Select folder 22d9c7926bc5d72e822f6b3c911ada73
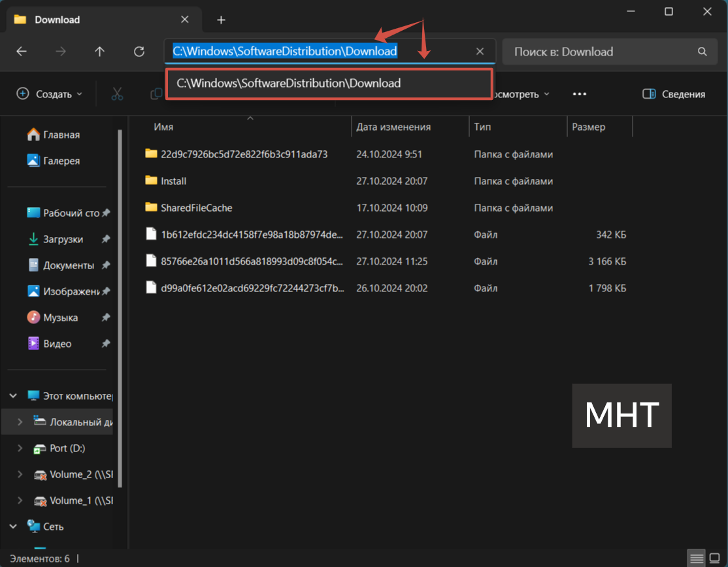Viewport: 728px width, 567px height. click(244, 155)
